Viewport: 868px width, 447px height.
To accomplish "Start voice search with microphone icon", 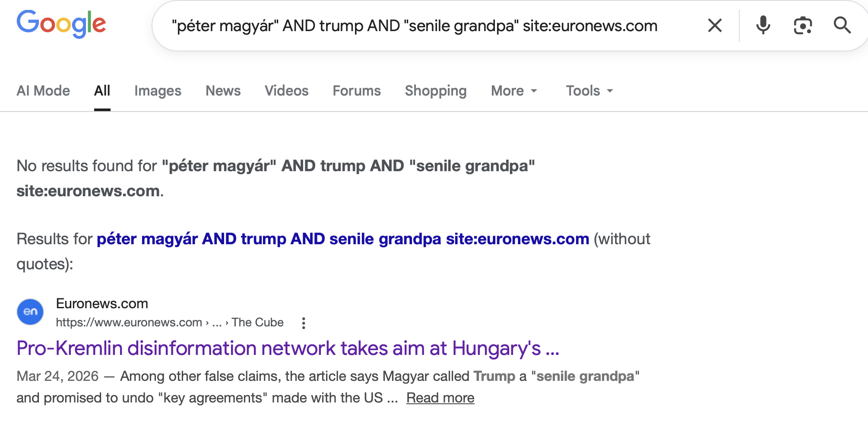I will pos(763,26).
